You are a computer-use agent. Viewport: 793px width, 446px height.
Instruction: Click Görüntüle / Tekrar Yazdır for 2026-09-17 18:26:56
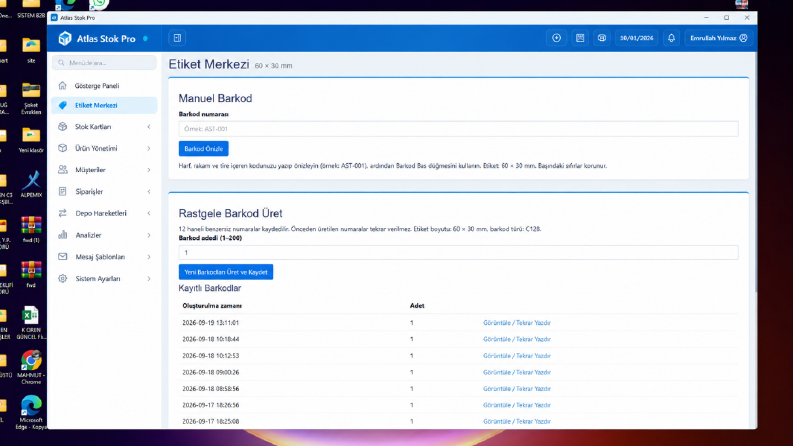[516, 405]
